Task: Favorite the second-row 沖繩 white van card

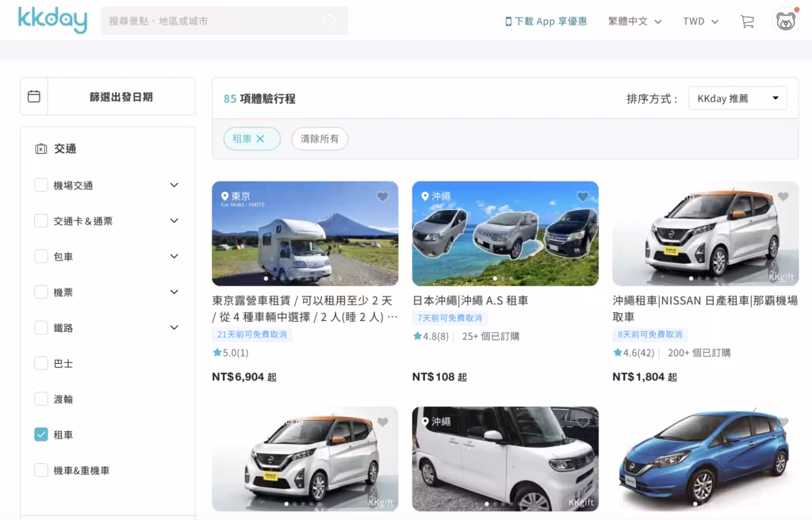Action: [x=583, y=422]
